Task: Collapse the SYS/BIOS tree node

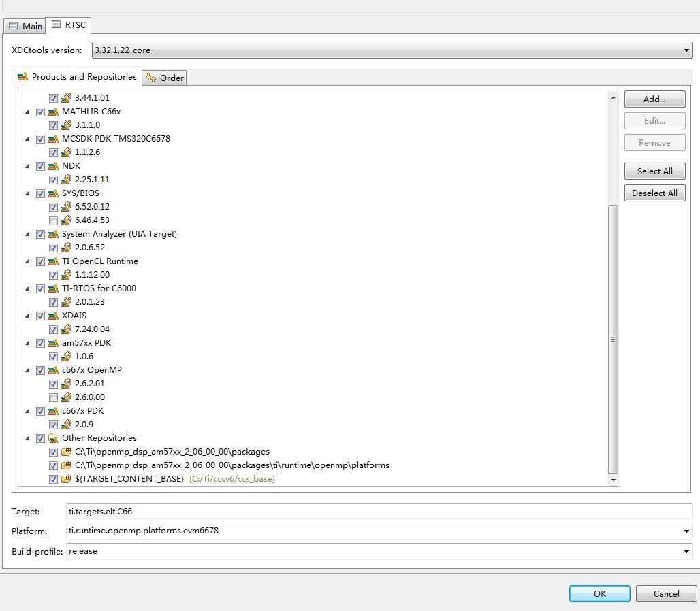Action: coord(28,193)
